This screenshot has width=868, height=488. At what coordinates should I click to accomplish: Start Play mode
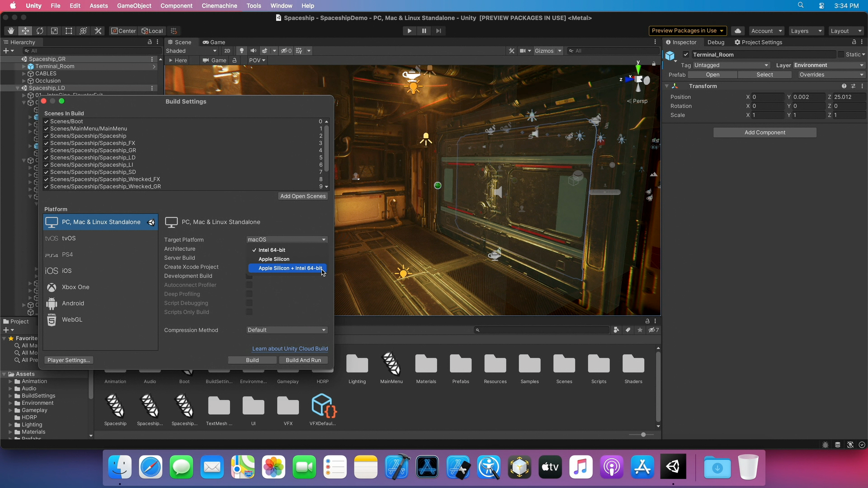coord(409,31)
